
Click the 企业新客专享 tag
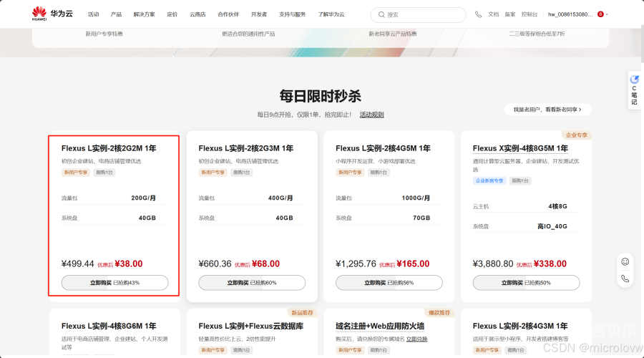click(x=489, y=180)
